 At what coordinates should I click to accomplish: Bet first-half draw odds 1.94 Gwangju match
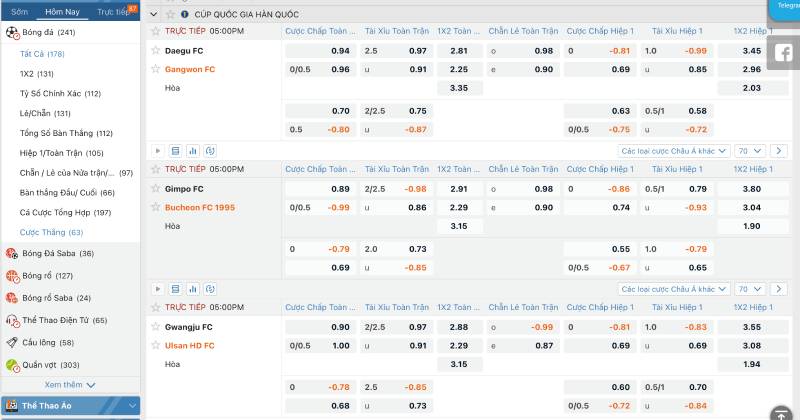752,364
